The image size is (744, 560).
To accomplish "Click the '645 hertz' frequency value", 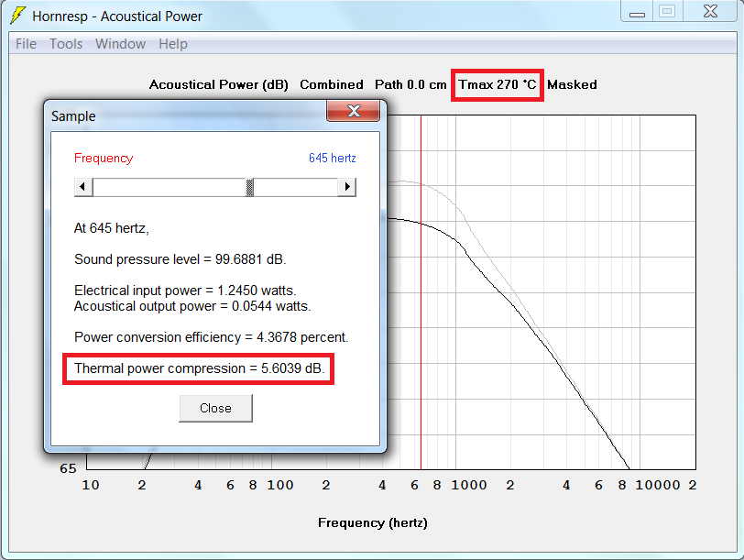I will (332, 158).
